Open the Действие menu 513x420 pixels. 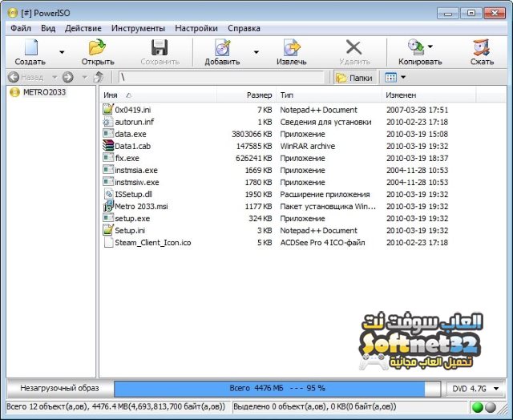pos(83,29)
